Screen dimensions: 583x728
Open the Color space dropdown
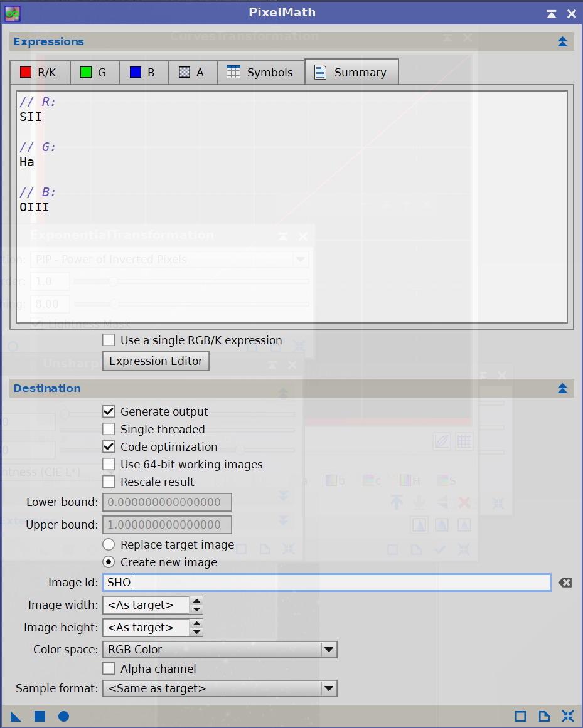tap(219, 650)
